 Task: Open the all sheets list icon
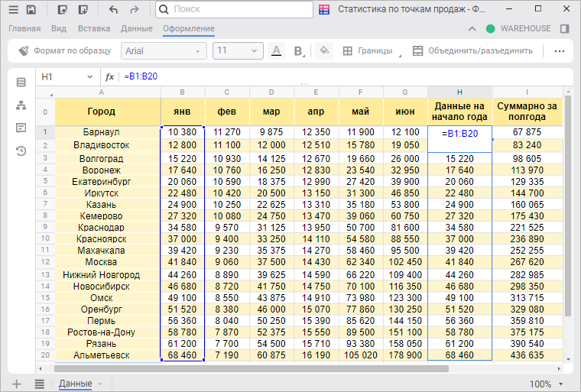coord(39,384)
